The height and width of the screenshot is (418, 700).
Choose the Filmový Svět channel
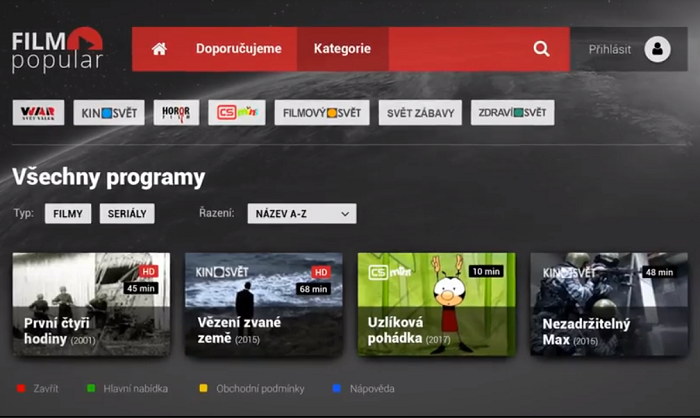[x=322, y=112]
